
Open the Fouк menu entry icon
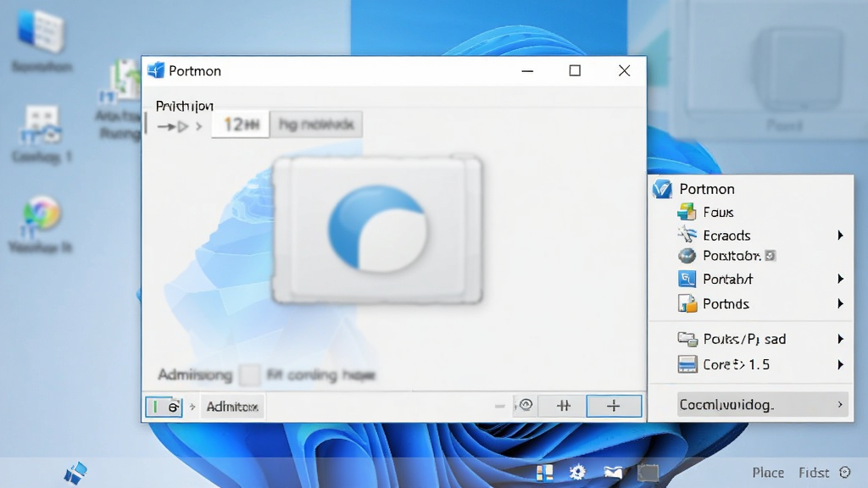point(687,213)
